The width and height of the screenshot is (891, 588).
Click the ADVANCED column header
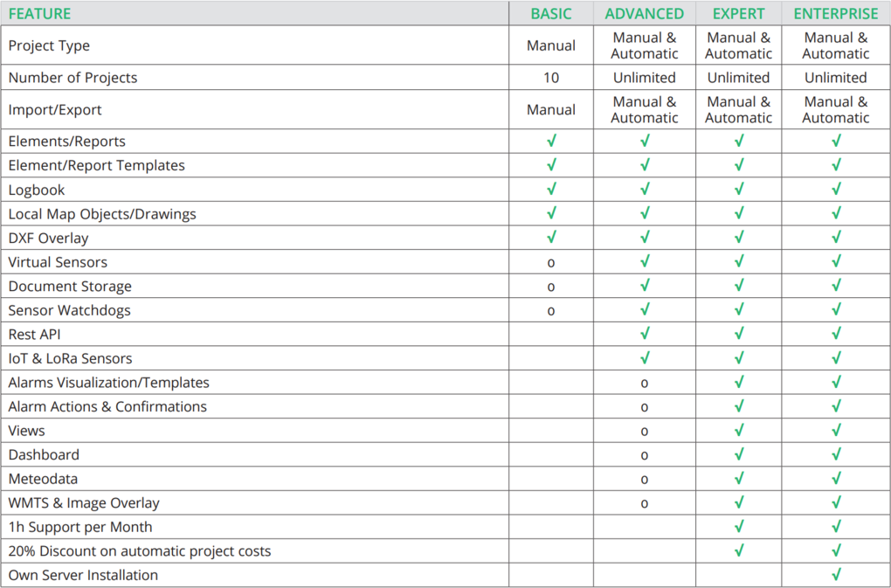[x=645, y=14]
